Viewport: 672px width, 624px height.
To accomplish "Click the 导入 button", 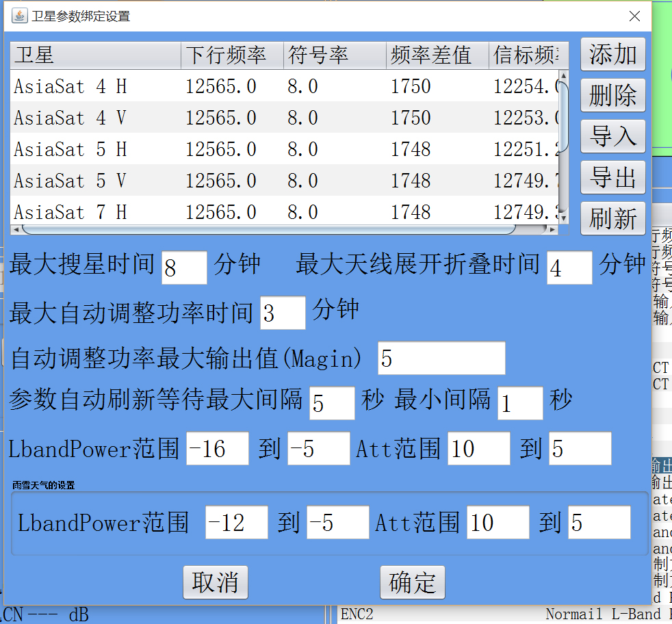I will [613, 136].
